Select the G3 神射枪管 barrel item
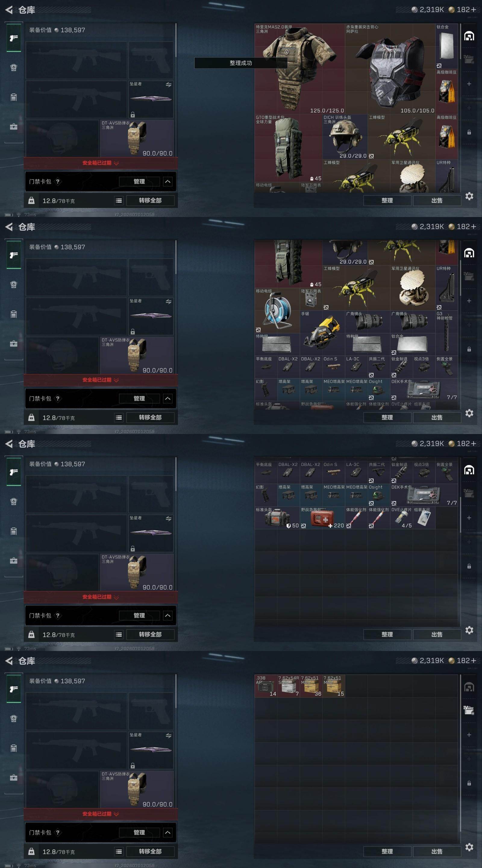 pos(447,333)
